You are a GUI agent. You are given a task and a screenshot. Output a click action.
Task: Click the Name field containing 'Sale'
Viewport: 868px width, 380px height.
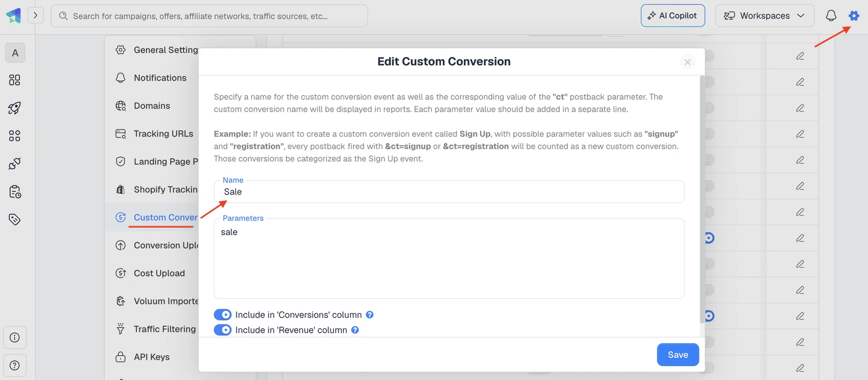point(449,192)
